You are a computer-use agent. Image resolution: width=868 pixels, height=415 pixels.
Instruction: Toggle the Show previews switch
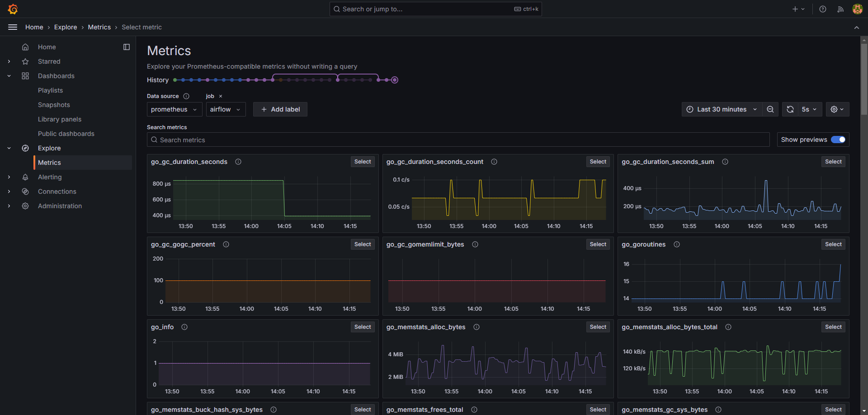point(838,140)
